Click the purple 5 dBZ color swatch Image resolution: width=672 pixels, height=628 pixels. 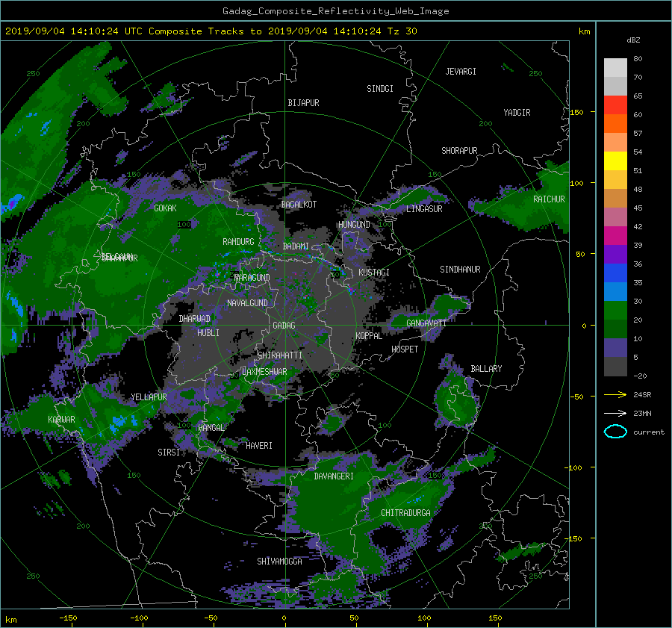615,348
